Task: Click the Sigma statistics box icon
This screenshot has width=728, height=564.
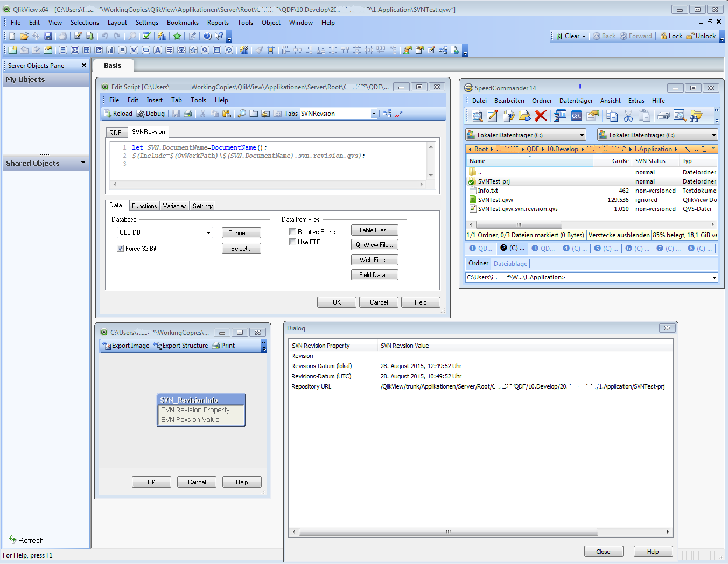Action: (x=75, y=50)
